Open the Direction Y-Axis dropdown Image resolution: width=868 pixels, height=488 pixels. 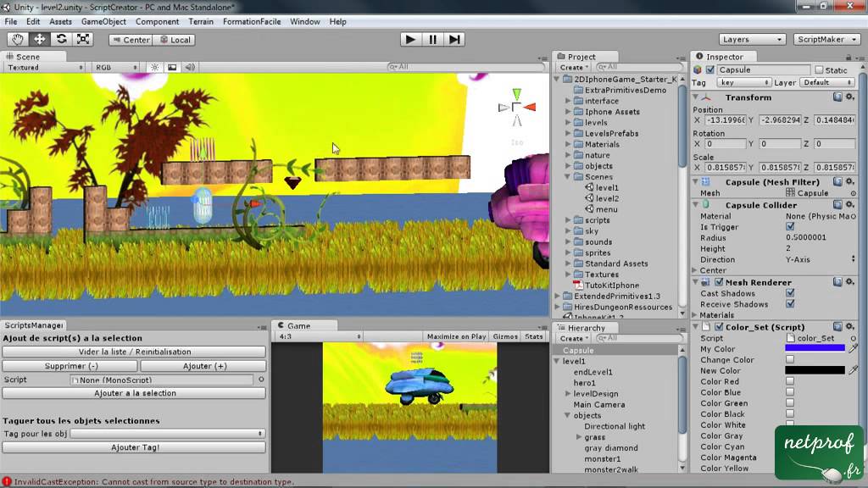click(820, 259)
